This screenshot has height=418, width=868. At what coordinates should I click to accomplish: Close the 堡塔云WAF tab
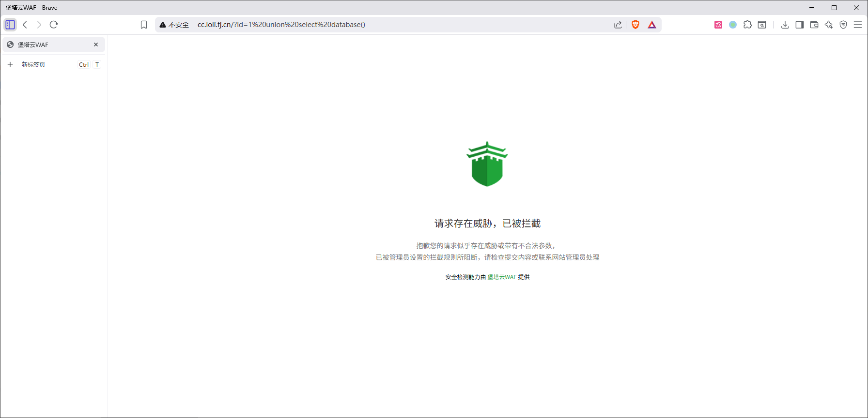click(x=96, y=45)
